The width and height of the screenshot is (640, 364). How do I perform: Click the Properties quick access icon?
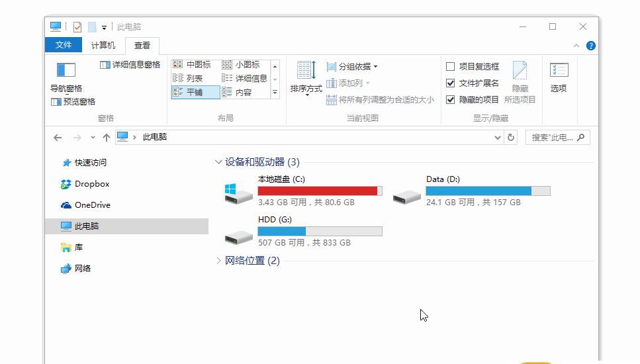pyautogui.click(x=77, y=27)
